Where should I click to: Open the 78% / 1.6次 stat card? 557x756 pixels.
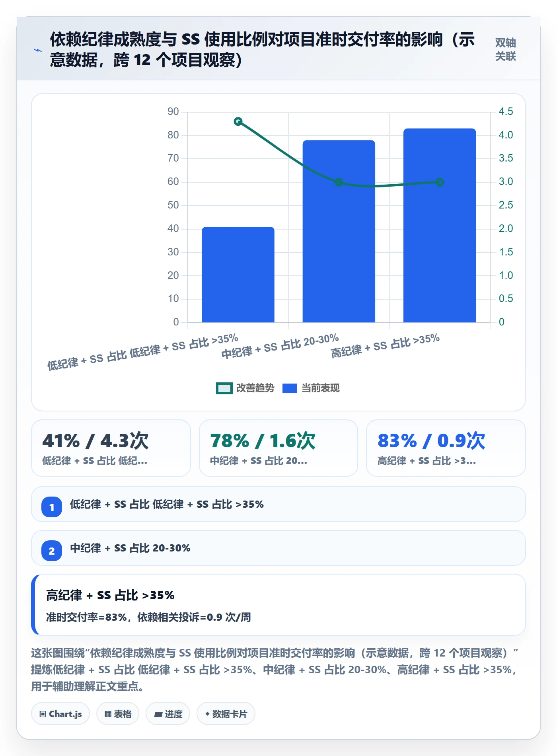click(278, 448)
